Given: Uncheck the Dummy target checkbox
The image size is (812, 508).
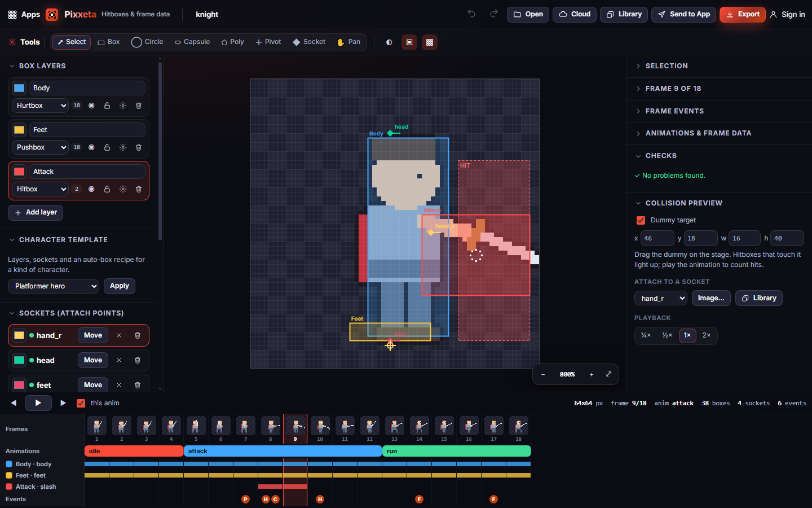Looking at the screenshot, I should tap(641, 220).
